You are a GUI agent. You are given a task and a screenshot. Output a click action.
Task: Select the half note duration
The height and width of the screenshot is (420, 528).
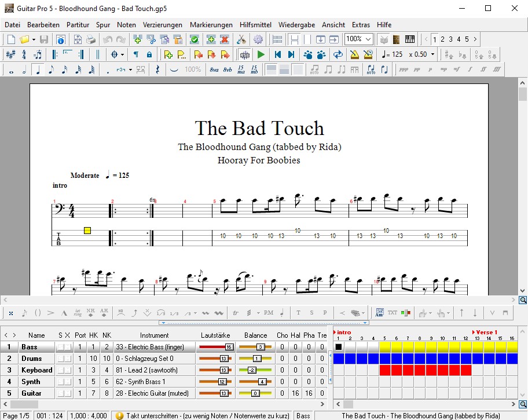point(24,70)
